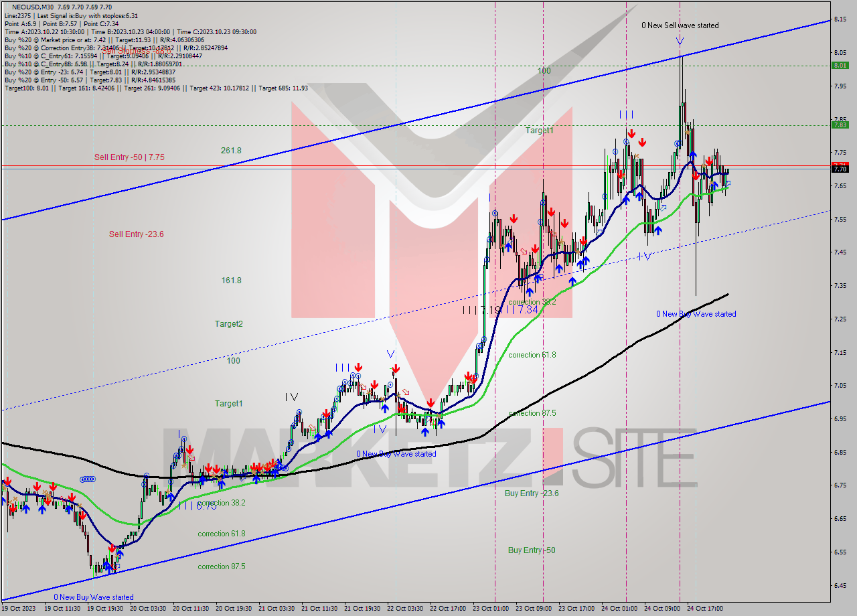857x616 pixels.
Task: Click the '20 Oct 03:30' time axis label
Action: click(148, 609)
